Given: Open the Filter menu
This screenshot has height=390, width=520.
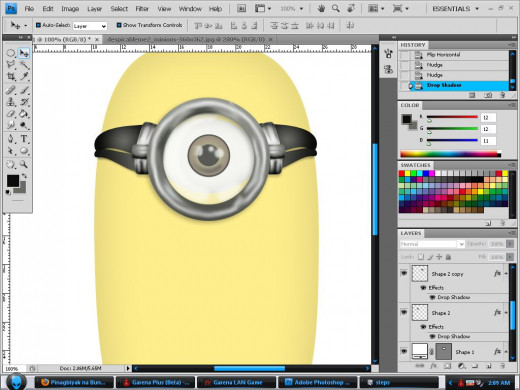Looking at the screenshot, I should [142, 9].
